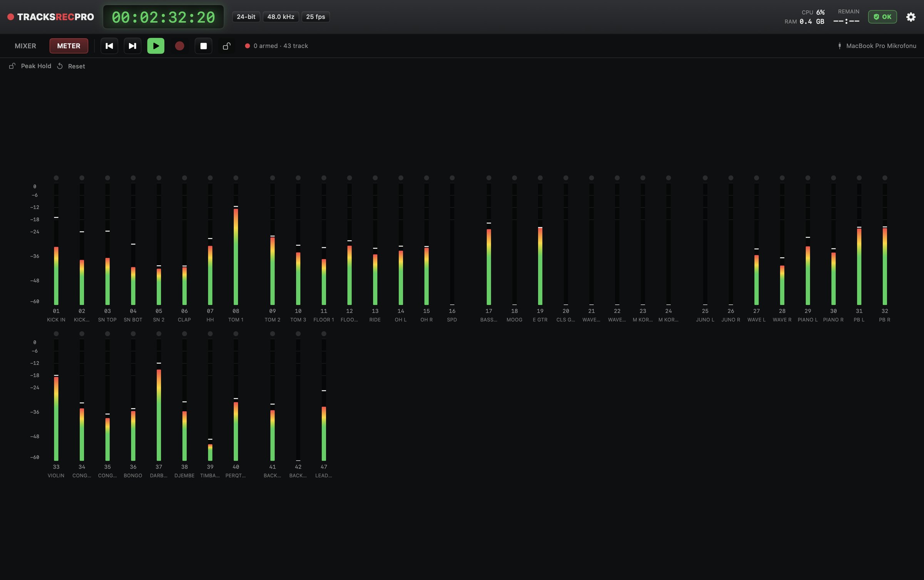Arm track 32 PB R indicator dot
Screen dimensions: 924x580
(x=885, y=178)
